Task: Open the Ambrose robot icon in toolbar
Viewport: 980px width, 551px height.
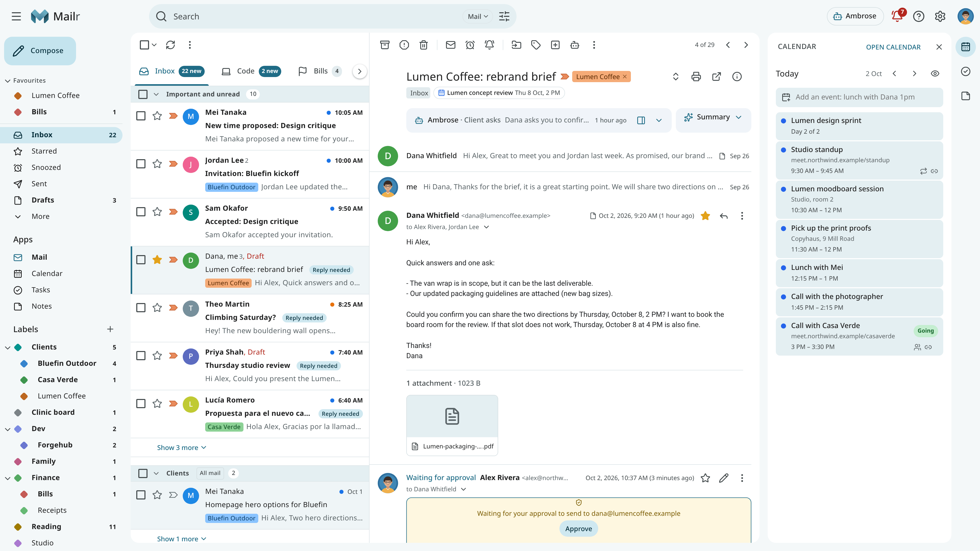Action: (574, 45)
